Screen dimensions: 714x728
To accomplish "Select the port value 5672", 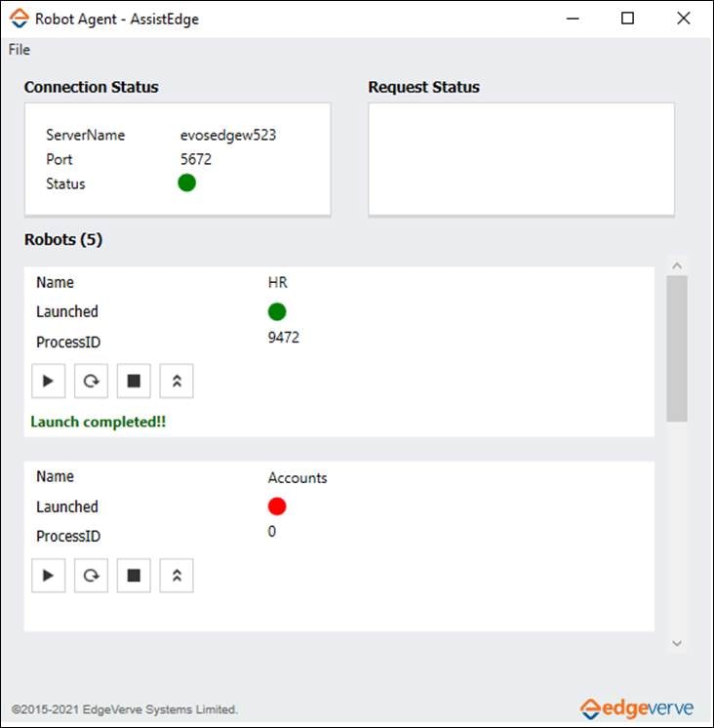I will pyautogui.click(x=196, y=159).
